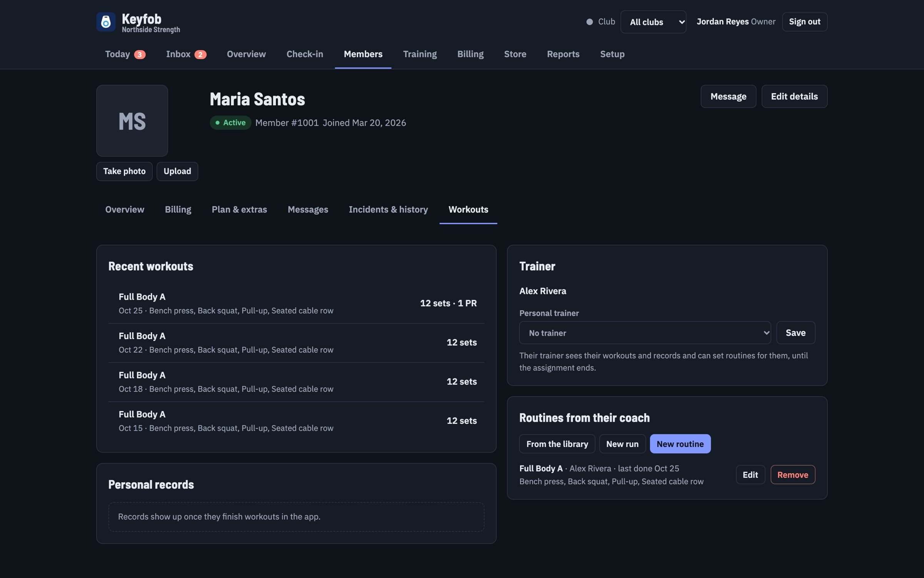This screenshot has height=578, width=924.
Task: Open the Oct 15 Full Body A workout
Action: [296, 421]
